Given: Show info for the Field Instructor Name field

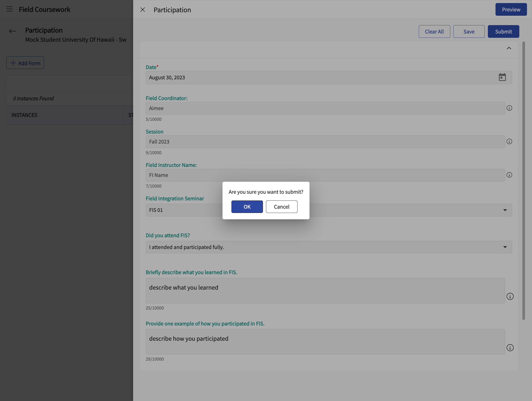Looking at the screenshot, I should pyautogui.click(x=509, y=175).
